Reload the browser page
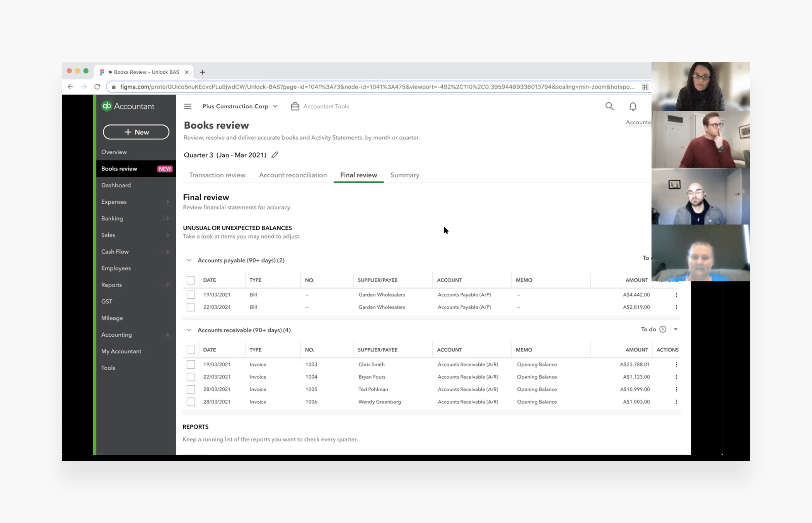 [97, 87]
